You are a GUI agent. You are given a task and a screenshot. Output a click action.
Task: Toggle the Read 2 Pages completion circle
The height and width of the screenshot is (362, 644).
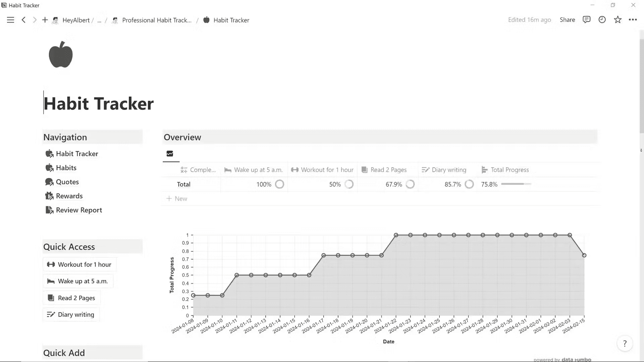410,184
